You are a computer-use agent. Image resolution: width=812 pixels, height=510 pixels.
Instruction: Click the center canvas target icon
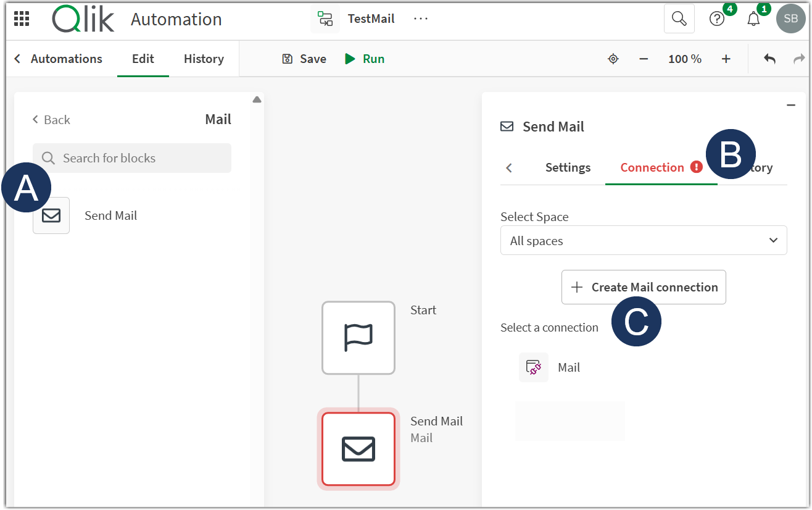(613, 58)
